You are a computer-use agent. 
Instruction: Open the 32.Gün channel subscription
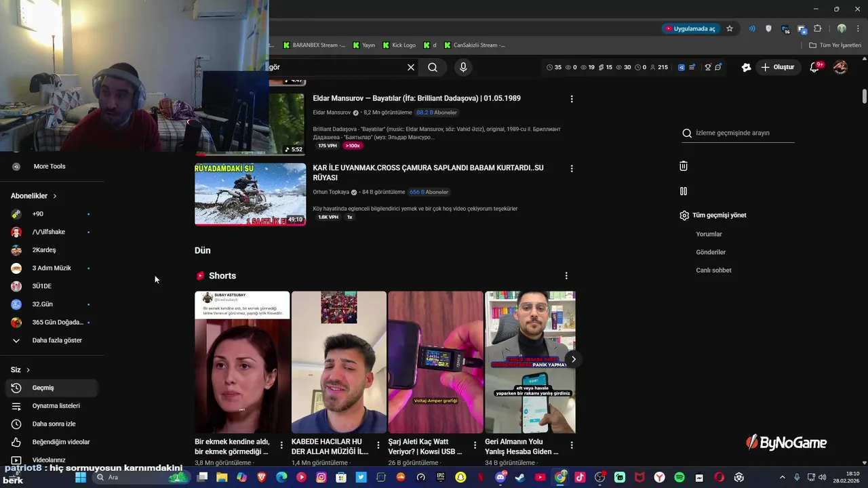click(52, 304)
